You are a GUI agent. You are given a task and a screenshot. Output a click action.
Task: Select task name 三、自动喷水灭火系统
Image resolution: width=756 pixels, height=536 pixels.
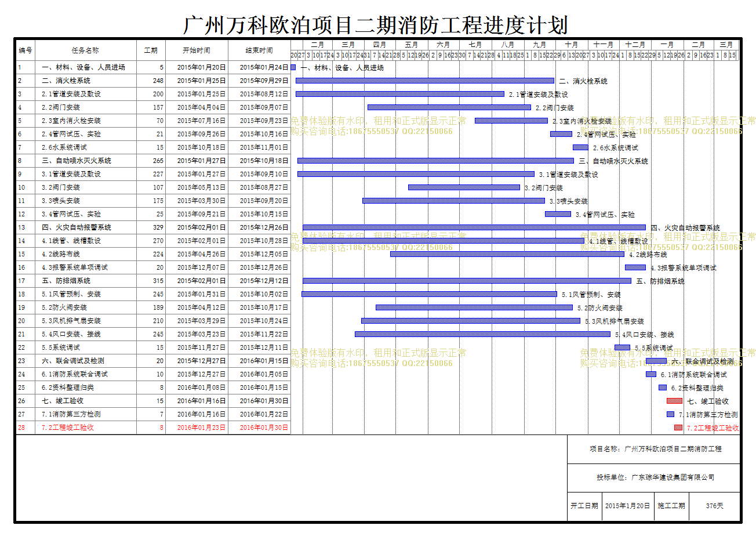click(x=76, y=161)
